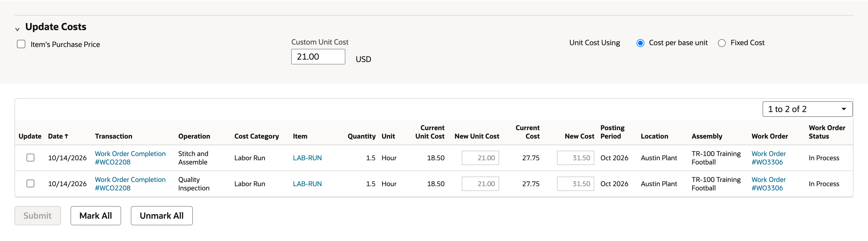The image size is (868, 241).
Task: Click the Submit button
Action: coord(37,215)
